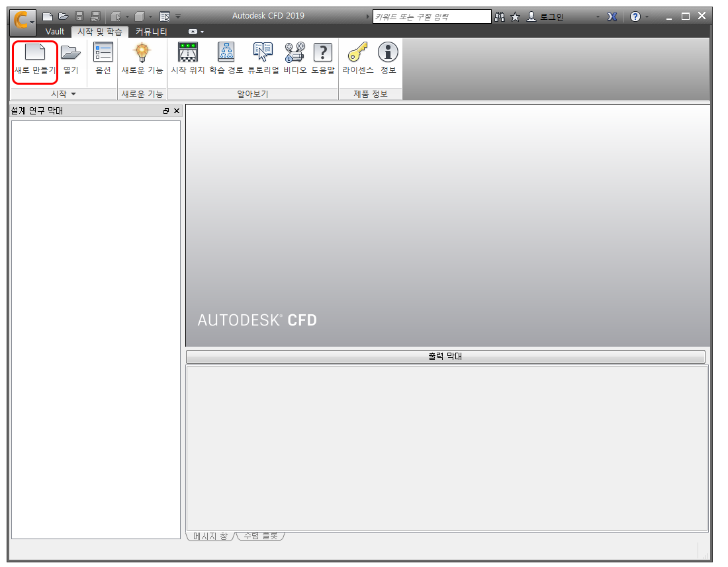Click Save As in the quick access toolbar

[x=95, y=17]
